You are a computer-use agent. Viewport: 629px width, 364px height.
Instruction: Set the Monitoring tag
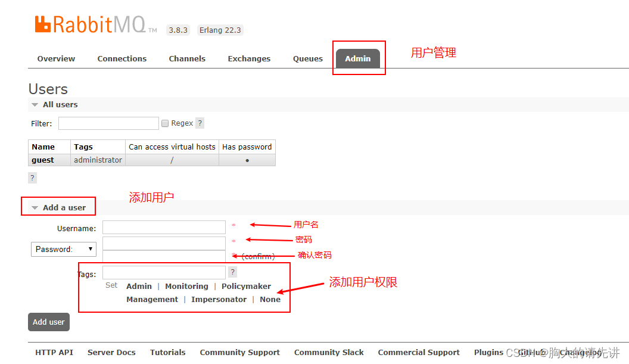pyautogui.click(x=186, y=286)
